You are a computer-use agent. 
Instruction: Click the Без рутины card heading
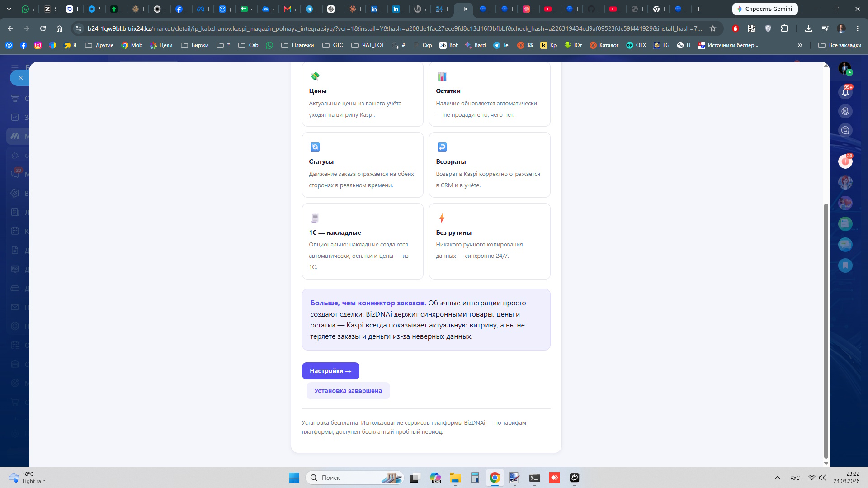point(453,233)
